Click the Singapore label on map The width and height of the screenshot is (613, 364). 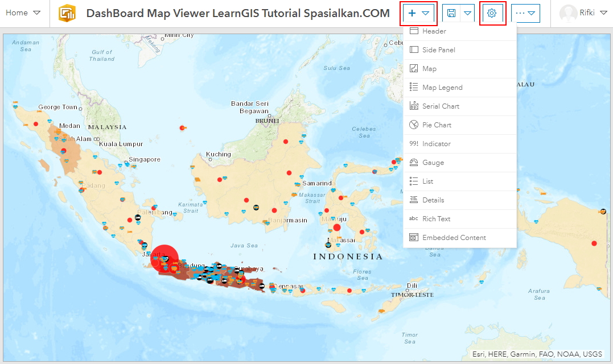tap(144, 159)
